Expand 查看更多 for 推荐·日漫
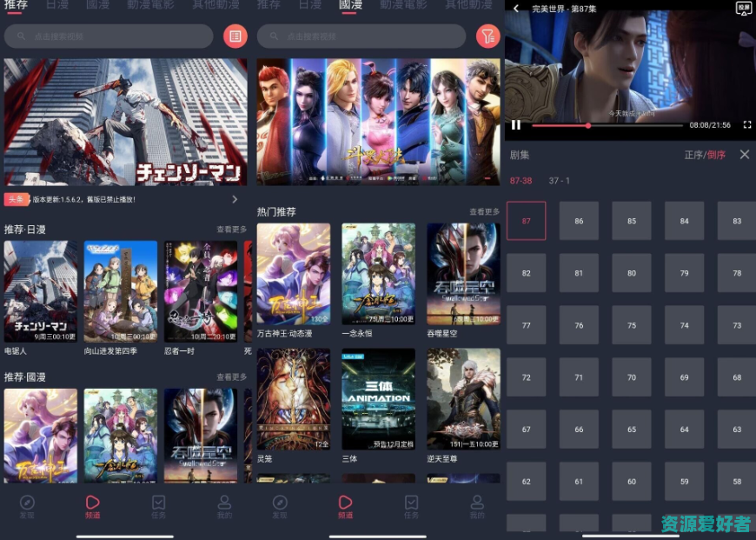Screen dimensions: 756x540 pyautogui.click(x=231, y=230)
